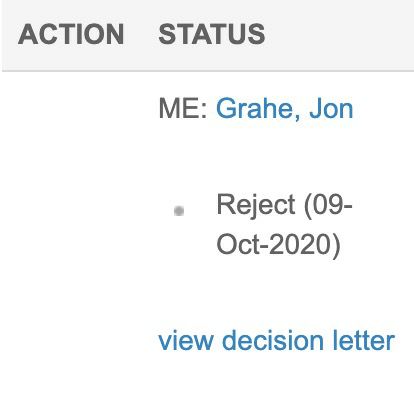The width and height of the screenshot is (414, 400).
Task: Click the word 'decision' in the bottom link
Action: (x=273, y=340)
